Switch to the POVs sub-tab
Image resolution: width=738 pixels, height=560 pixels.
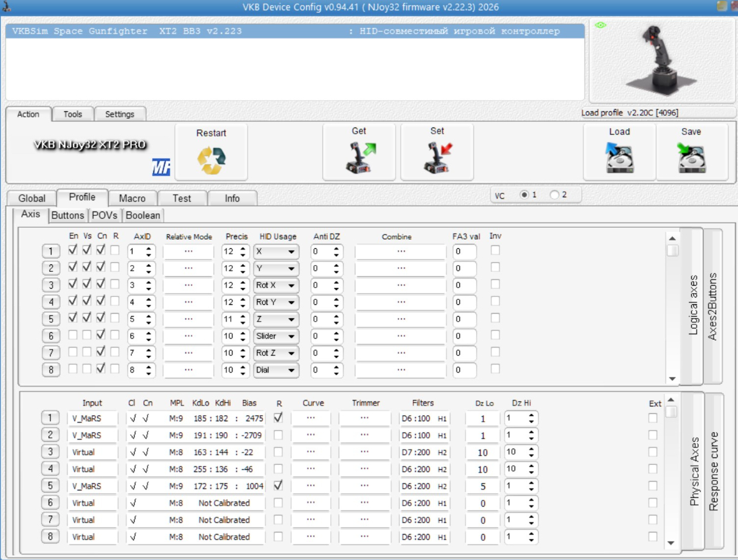pos(104,215)
